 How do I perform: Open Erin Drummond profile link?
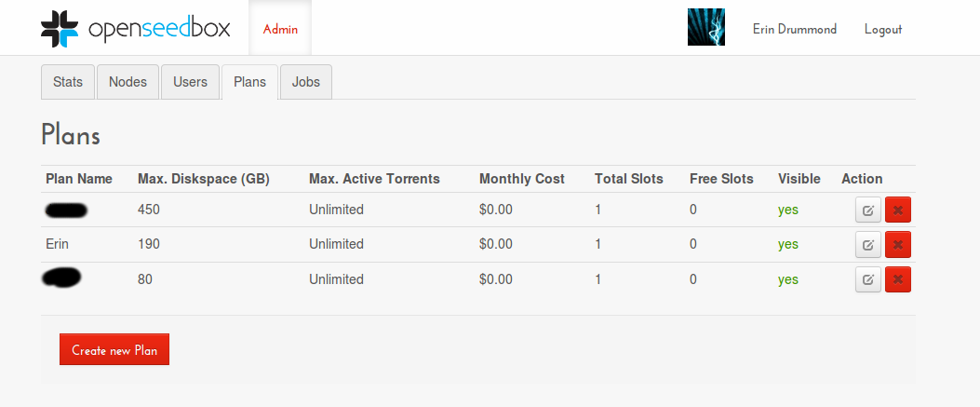coord(794,29)
